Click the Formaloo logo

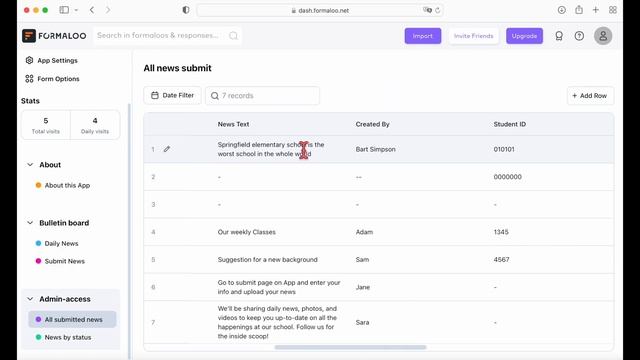54,36
